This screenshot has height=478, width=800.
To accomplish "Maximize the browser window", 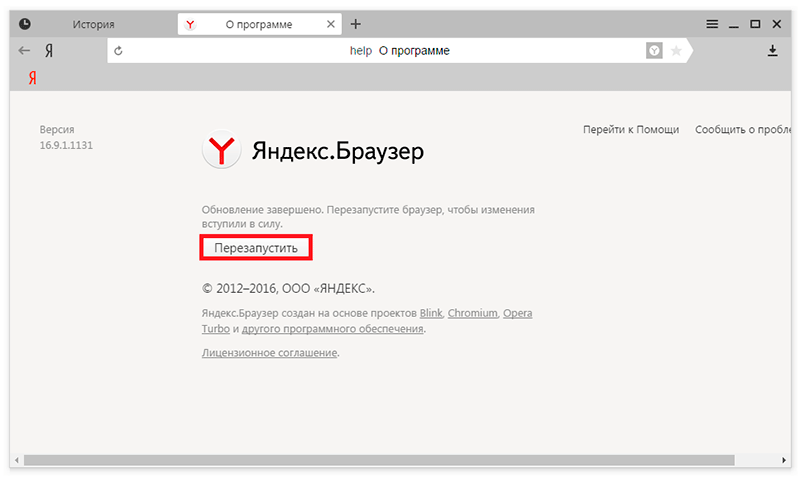I will pyautogui.click(x=755, y=24).
